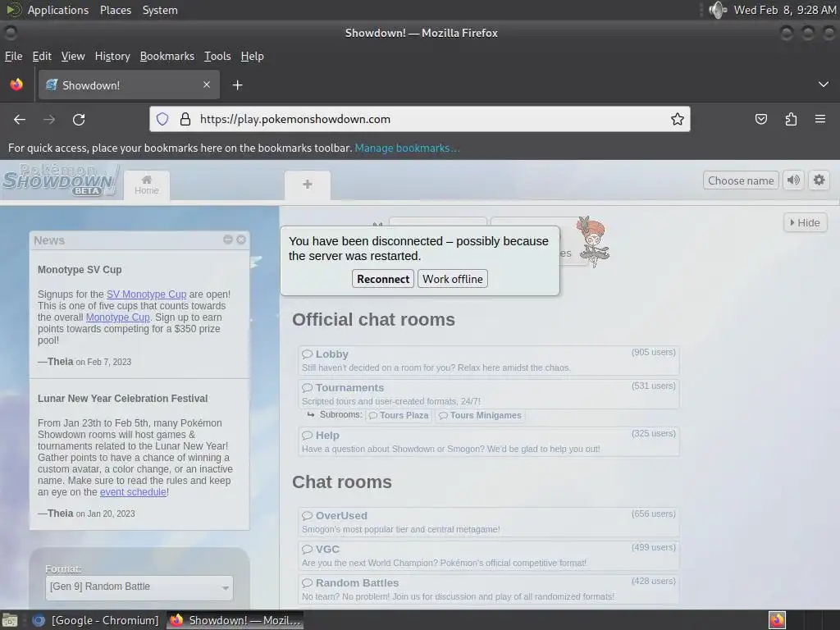Join the OverUsed chat room

click(489, 522)
